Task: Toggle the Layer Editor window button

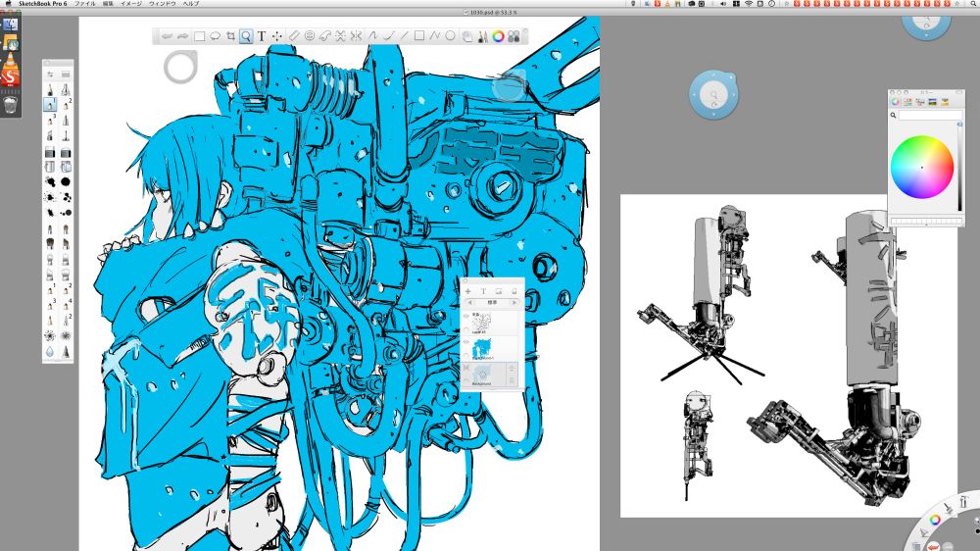Action: (466, 37)
